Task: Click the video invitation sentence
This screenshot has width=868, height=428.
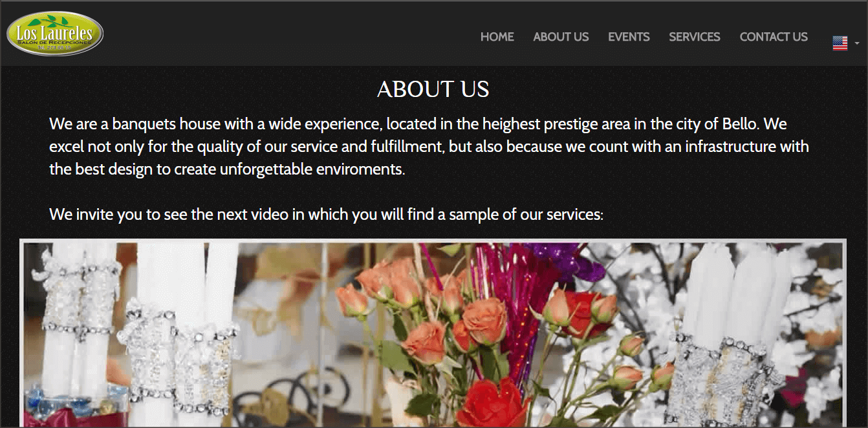Action: (326, 214)
